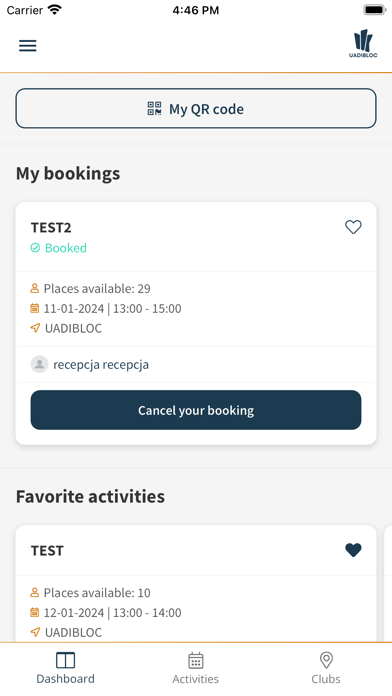Tap the TEST2 places available person icon
The height and width of the screenshot is (696, 392).
(35, 289)
